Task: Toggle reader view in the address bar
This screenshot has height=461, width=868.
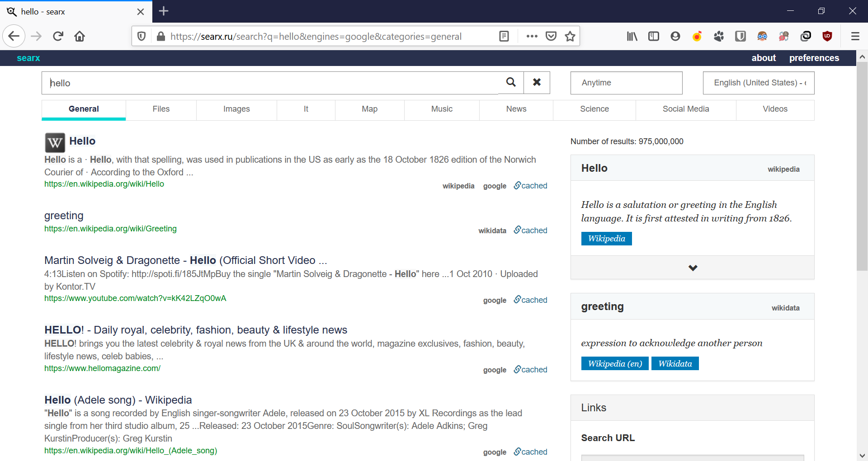Action: coord(504,36)
